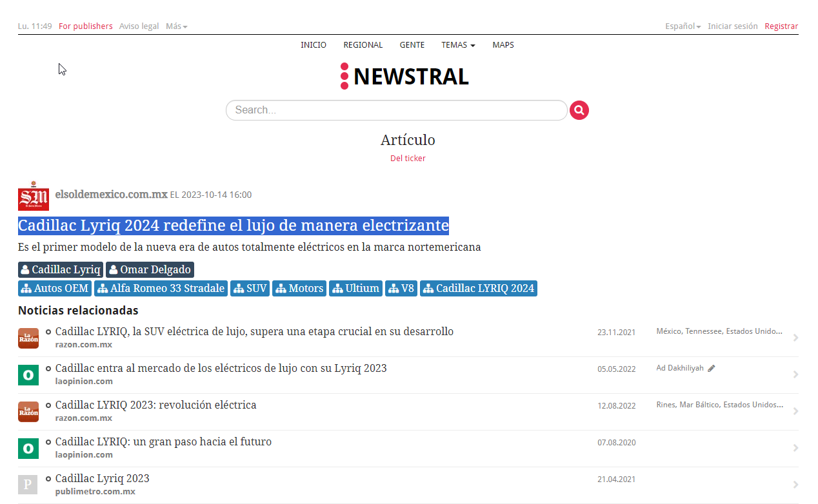
Task: Select the Motors topic tag
Action: [299, 288]
